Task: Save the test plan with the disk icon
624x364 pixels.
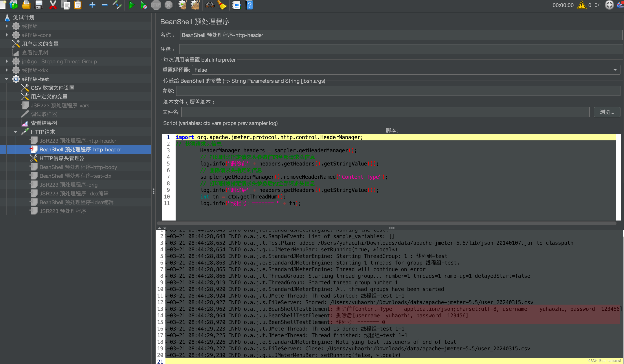Action: (x=39, y=5)
